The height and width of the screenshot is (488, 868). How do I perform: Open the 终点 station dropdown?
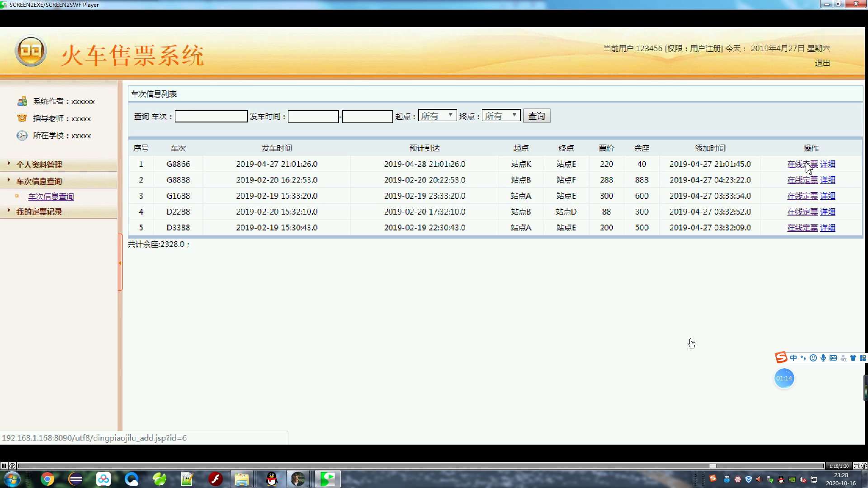(x=501, y=116)
